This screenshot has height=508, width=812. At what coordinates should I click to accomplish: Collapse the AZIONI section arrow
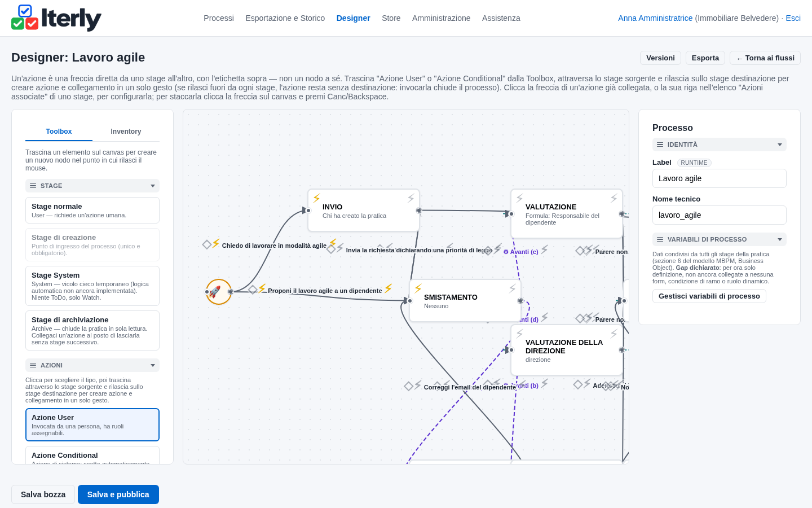pyautogui.click(x=153, y=365)
